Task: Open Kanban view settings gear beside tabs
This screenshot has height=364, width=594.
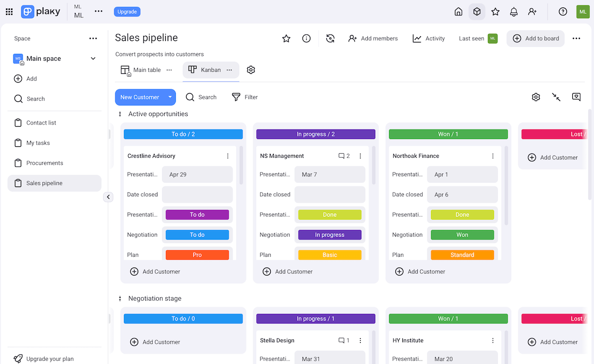Action: tap(251, 70)
